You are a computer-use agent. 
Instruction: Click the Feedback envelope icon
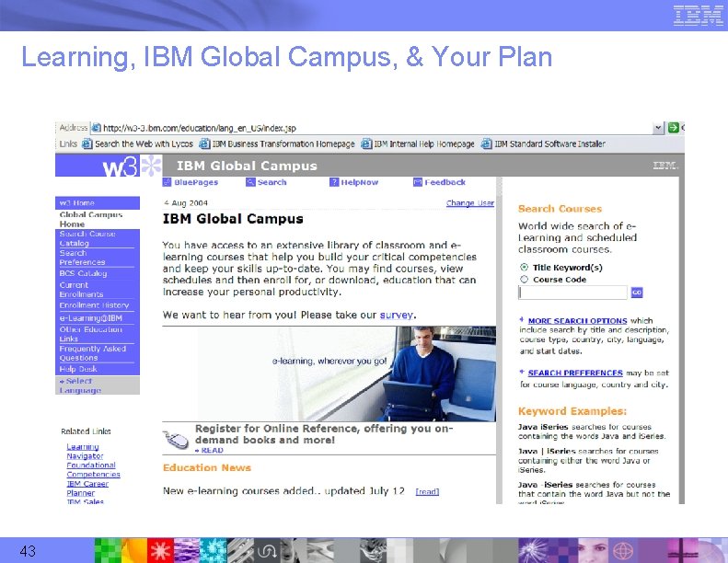coord(418,182)
